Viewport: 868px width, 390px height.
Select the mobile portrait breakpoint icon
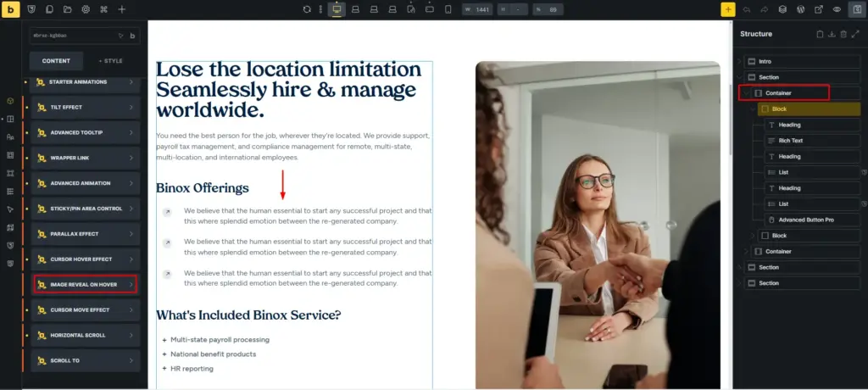[448, 9]
